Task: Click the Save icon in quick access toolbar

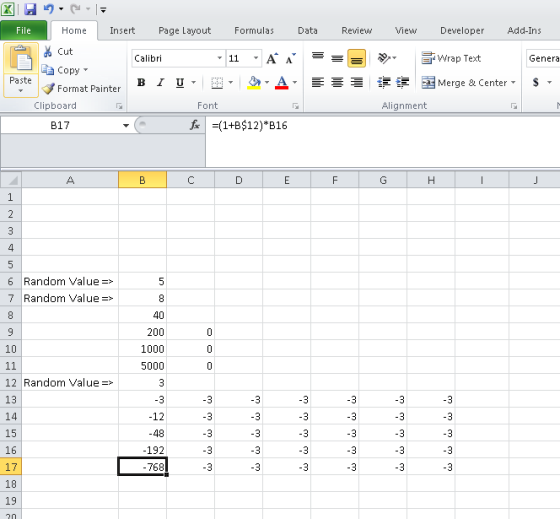Action: pyautogui.click(x=30, y=9)
